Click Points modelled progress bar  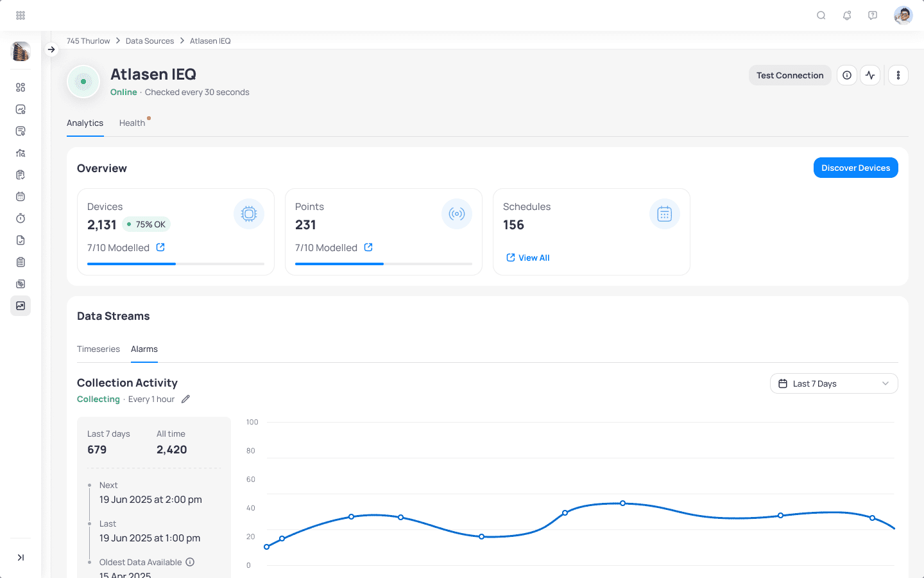384,264
